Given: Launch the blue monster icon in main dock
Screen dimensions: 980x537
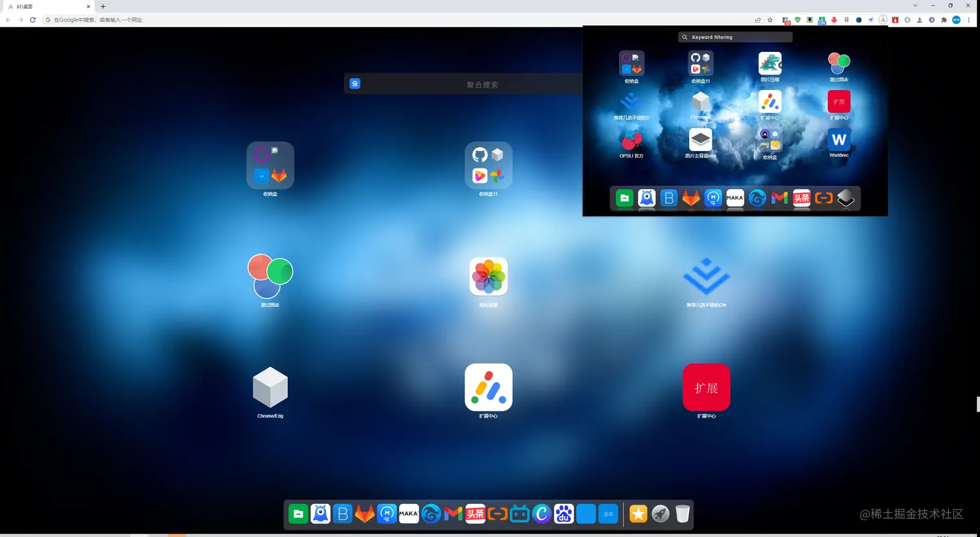Looking at the screenshot, I should coord(320,514).
